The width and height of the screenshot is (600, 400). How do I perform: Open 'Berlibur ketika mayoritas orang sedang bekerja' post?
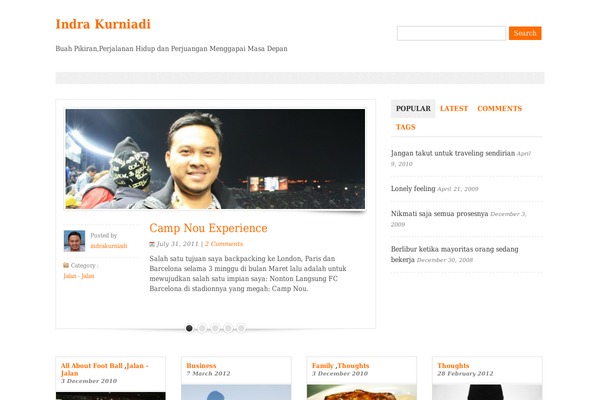(x=455, y=254)
